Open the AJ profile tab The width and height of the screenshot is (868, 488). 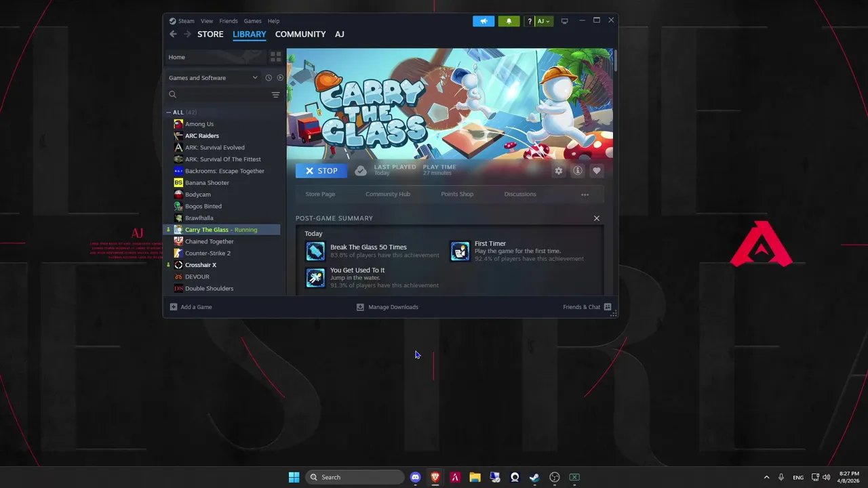(x=340, y=34)
